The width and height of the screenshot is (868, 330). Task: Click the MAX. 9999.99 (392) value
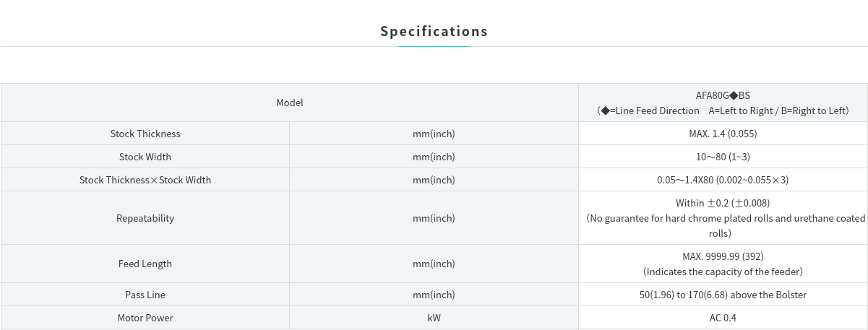[723, 256]
